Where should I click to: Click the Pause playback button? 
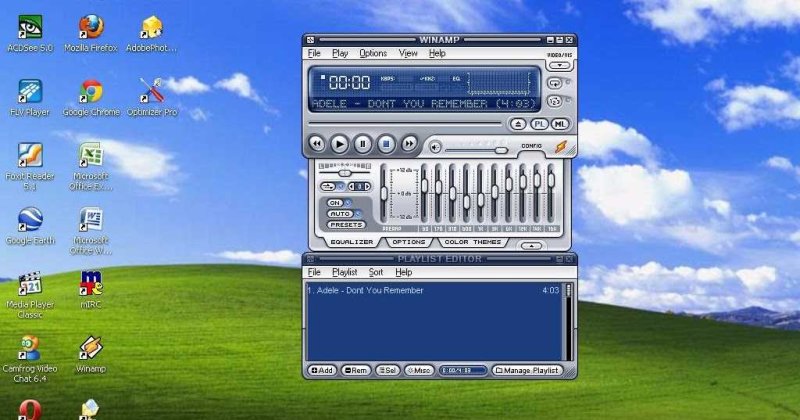pos(363,145)
